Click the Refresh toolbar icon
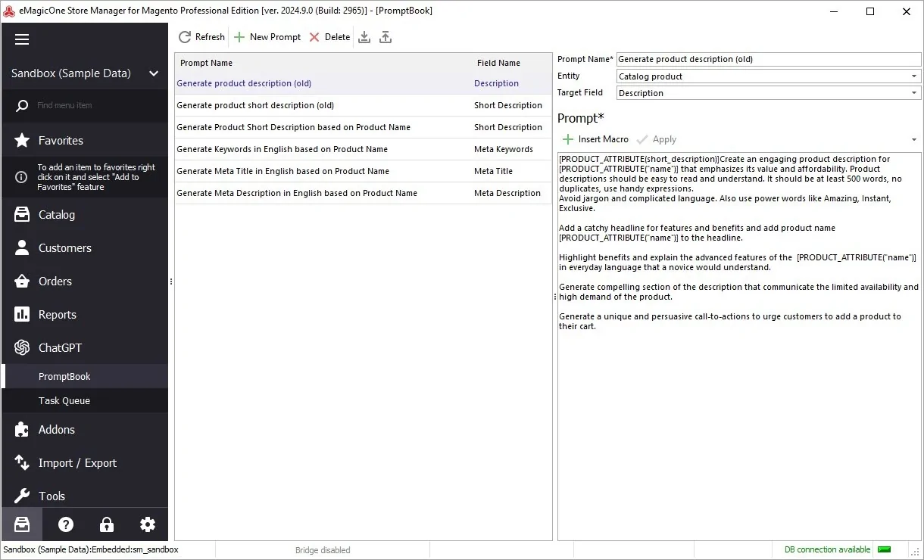Screen dimensions: 924x560 (x=185, y=37)
